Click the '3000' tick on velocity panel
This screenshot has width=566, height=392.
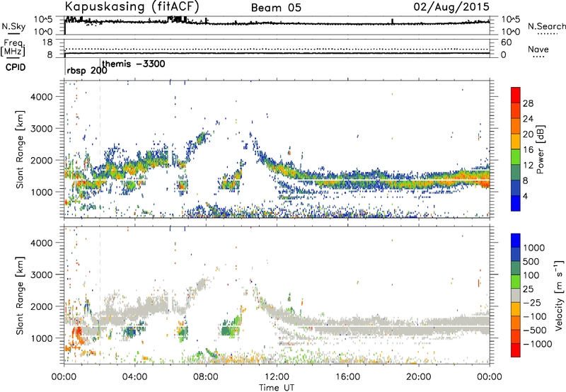coord(41,275)
